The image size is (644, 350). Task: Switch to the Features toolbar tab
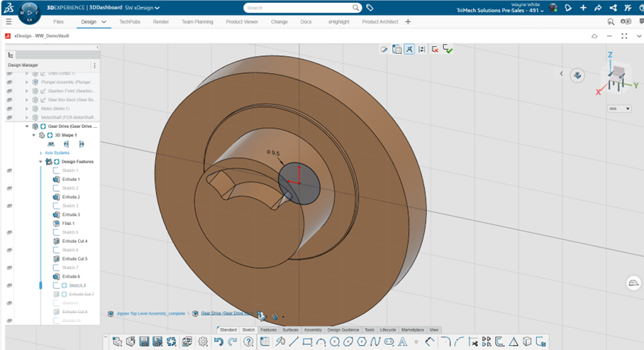point(269,330)
